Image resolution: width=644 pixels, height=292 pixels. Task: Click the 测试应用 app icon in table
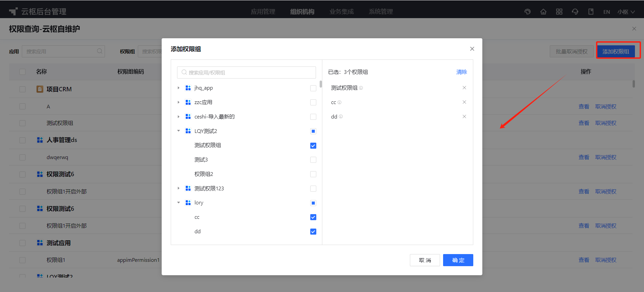(40, 243)
